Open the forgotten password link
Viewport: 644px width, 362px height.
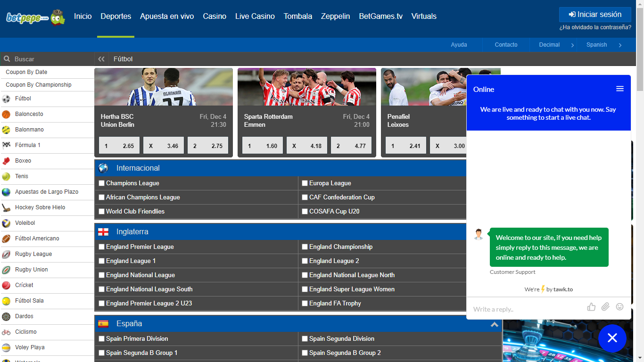[595, 27]
